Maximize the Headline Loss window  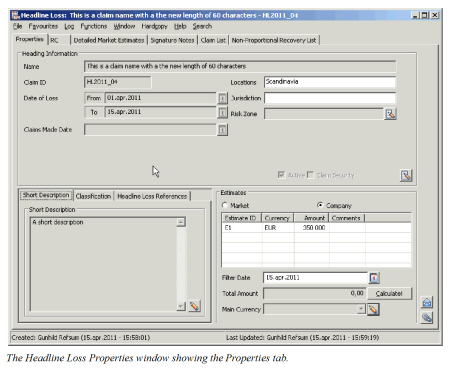click(424, 15)
